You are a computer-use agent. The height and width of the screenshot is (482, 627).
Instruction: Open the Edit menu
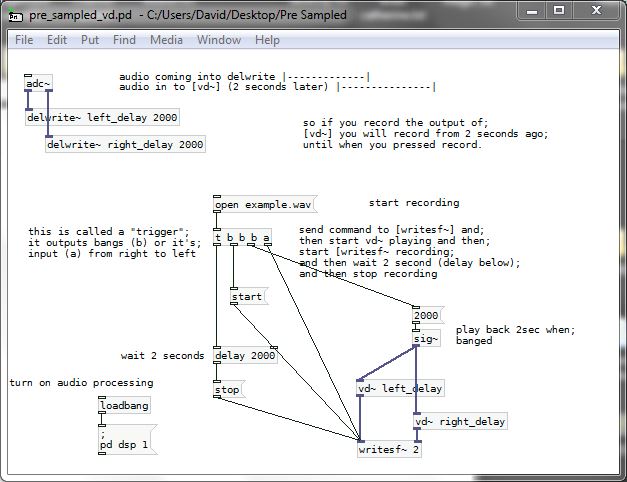(57, 40)
